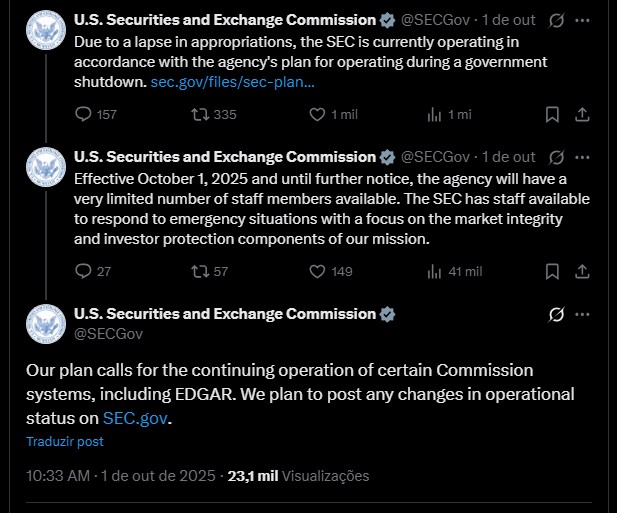Click the SEC avatar on the main tweet
The height and width of the screenshot is (513, 617).
point(45,323)
